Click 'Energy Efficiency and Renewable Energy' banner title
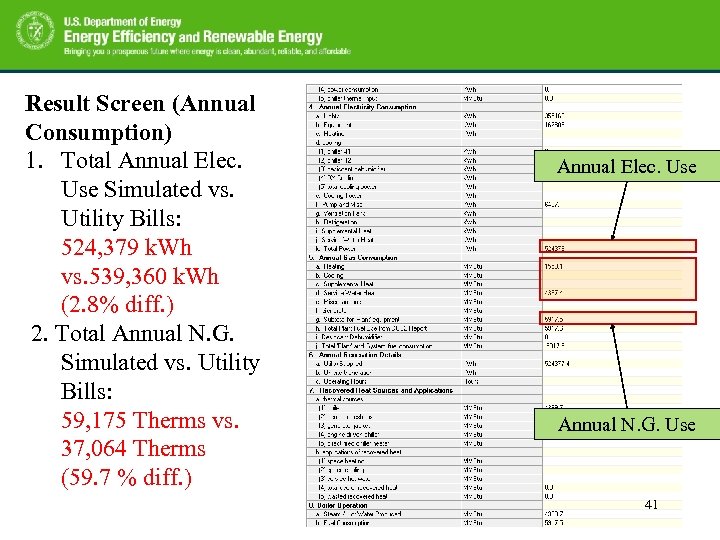This screenshot has width=720, height=540. [x=193, y=36]
